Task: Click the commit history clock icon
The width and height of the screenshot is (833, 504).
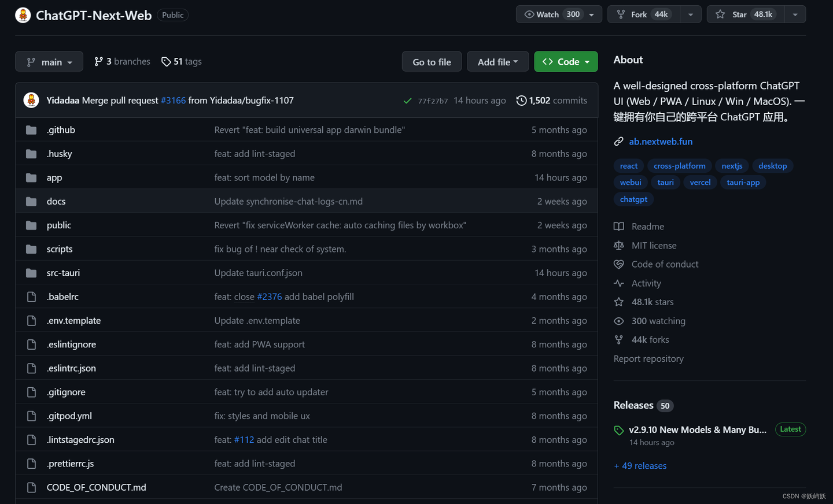Action: click(x=521, y=101)
